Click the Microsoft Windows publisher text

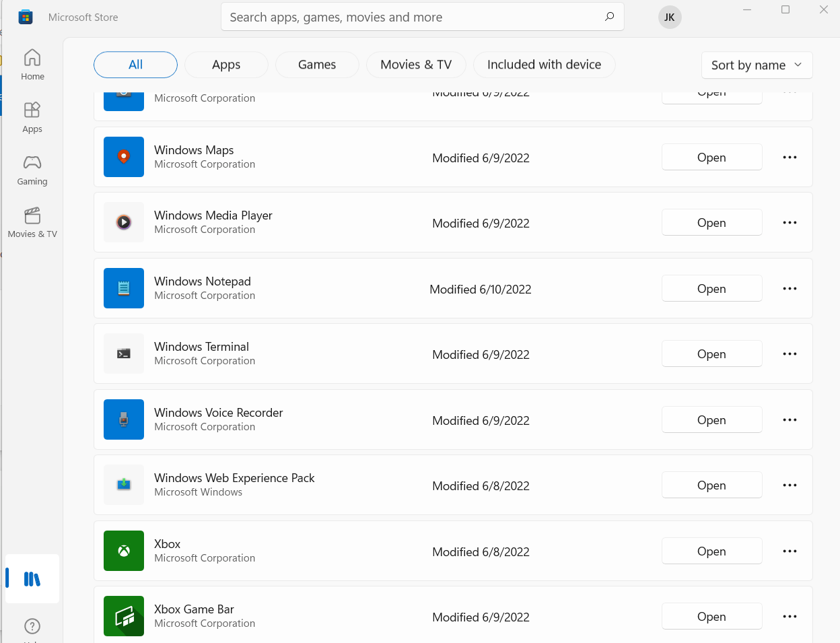click(198, 492)
